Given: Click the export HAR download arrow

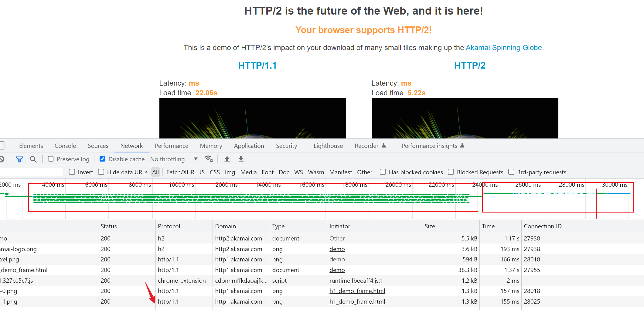Looking at the screenshot, I should (x=241, y=159).
